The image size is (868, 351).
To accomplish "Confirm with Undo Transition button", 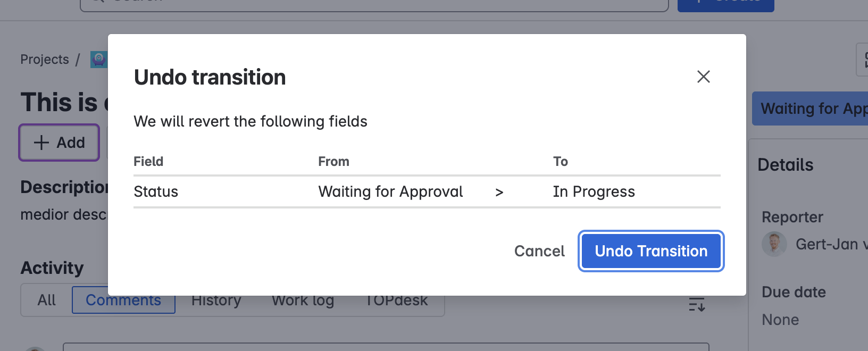I will click(651, 251).
